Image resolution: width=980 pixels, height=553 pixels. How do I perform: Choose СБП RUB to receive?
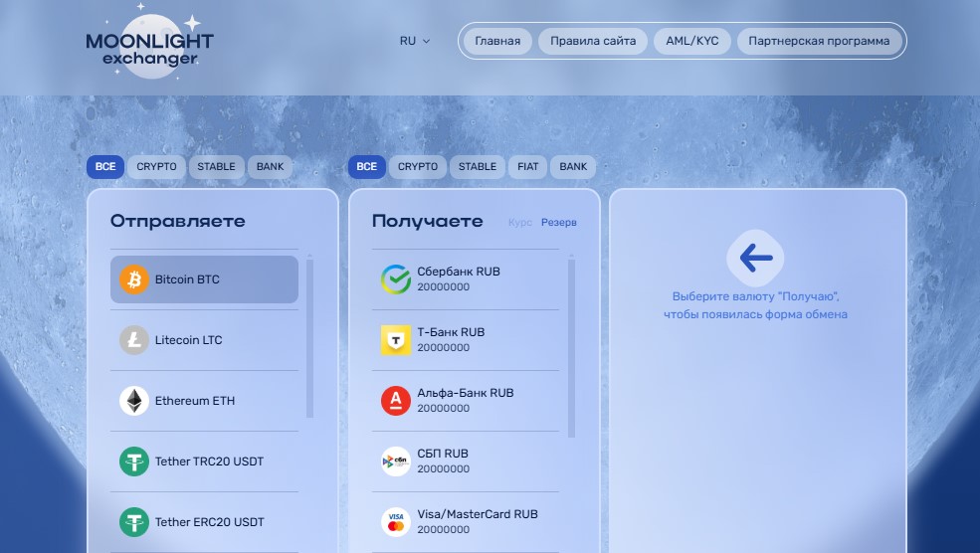pyautogui.click(x=466, y=461)
